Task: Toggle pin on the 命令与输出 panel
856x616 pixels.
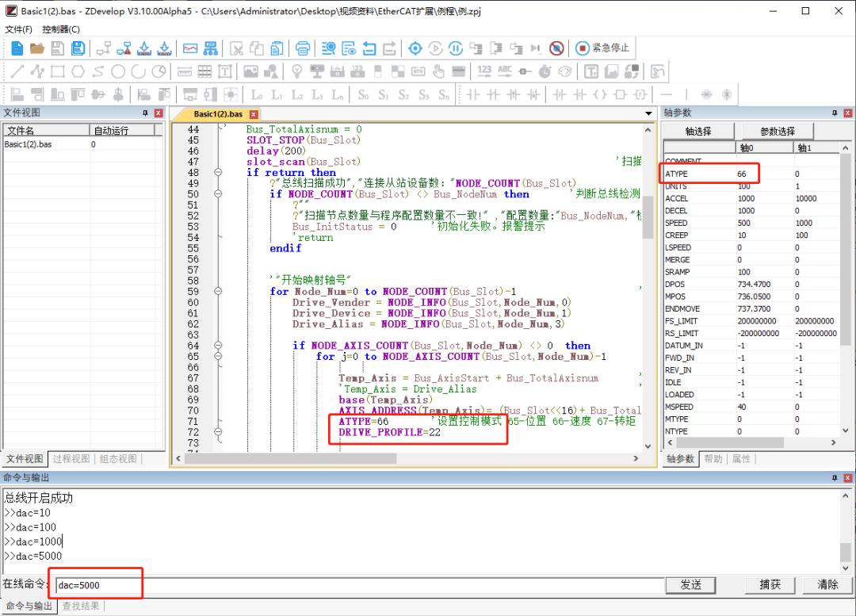Action: (835, 478)
